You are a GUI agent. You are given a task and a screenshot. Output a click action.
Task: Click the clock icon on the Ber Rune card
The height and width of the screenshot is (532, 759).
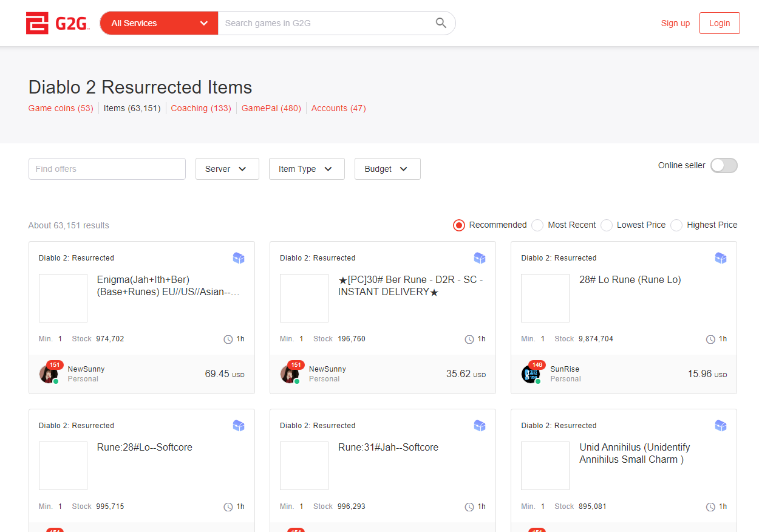469,339
